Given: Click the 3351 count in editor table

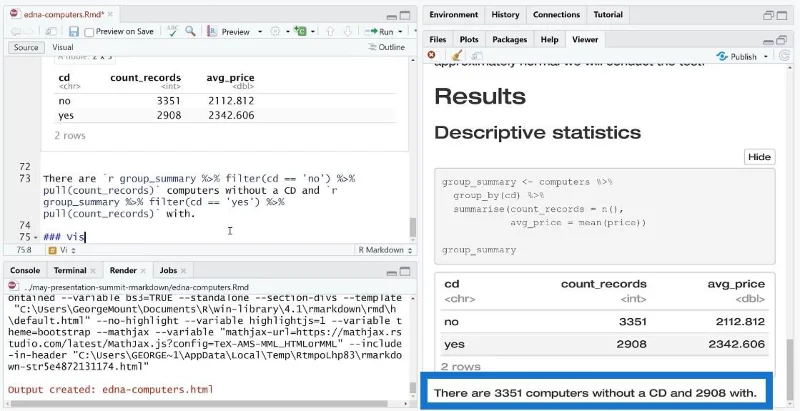Looking at the screenshot, I should [169, 101].
